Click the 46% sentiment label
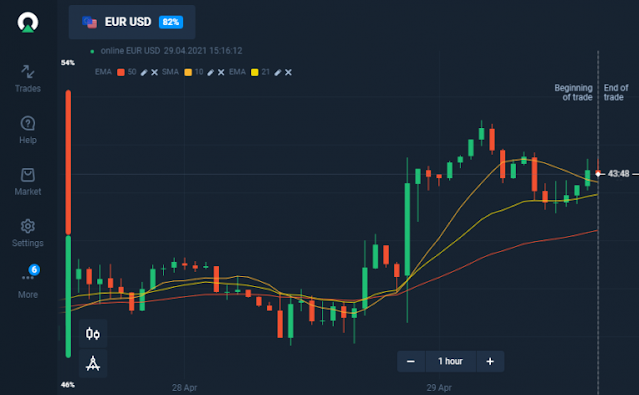Screen dimensions: 639x395 tap(68, 385)
